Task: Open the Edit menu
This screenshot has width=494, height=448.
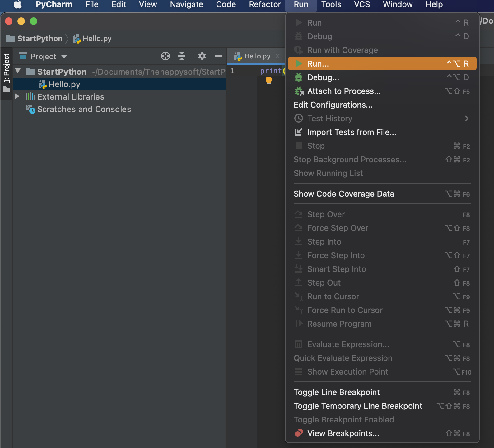Action: pyautogui.click(x=119, y=4)
